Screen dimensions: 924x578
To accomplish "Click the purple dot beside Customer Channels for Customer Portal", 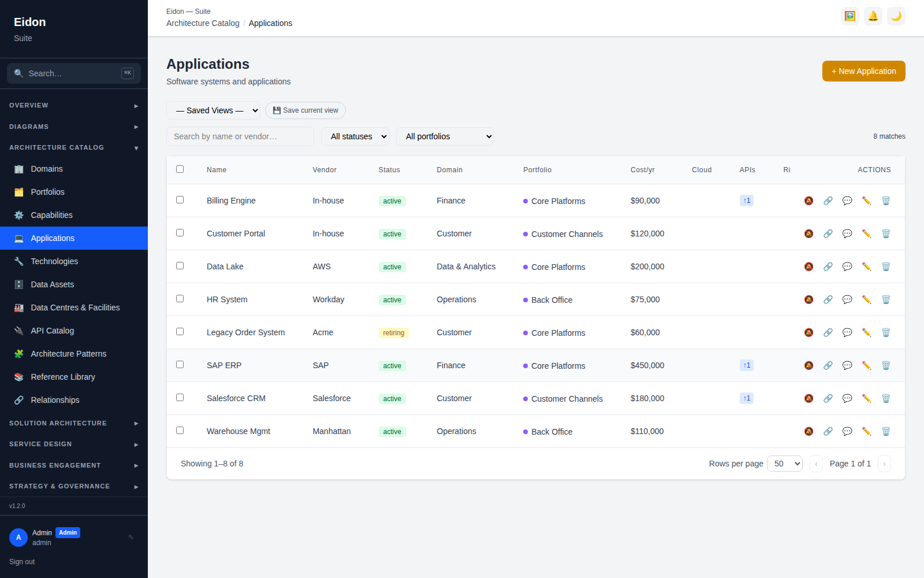I will 526,234.
